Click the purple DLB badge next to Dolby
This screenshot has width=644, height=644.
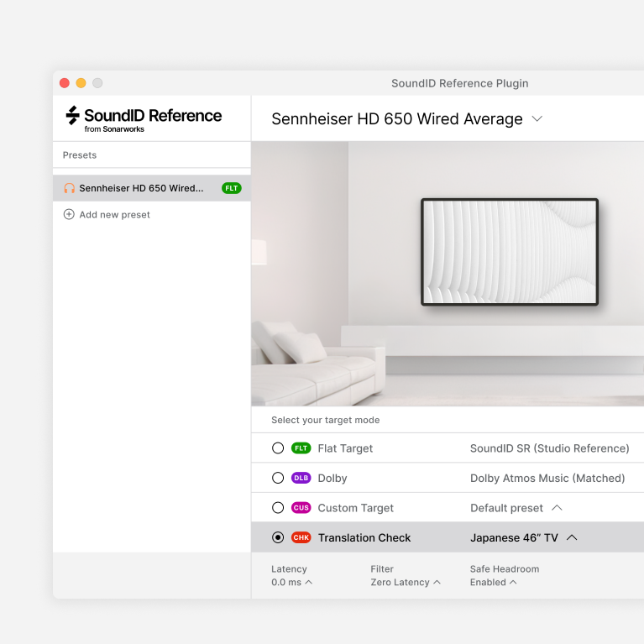301,478
